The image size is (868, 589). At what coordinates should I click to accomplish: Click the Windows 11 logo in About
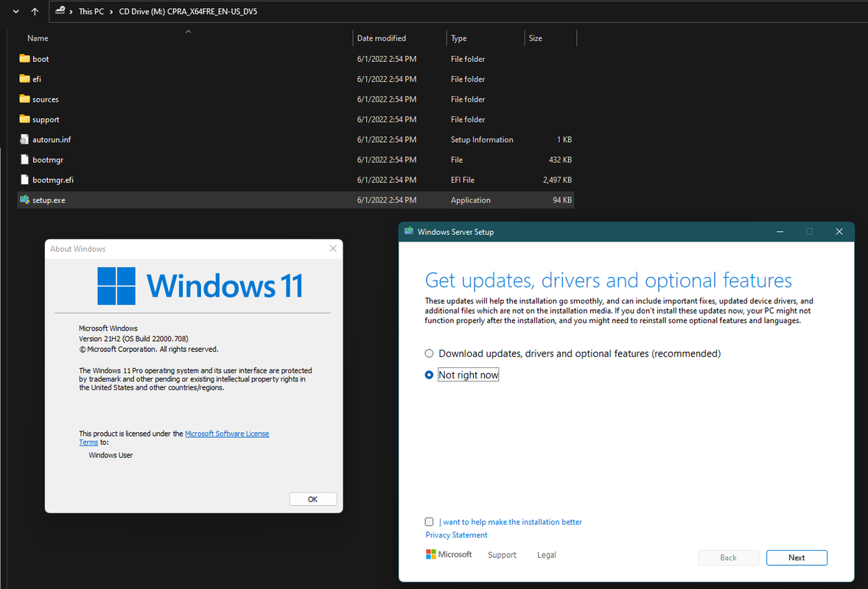point(200,286)
